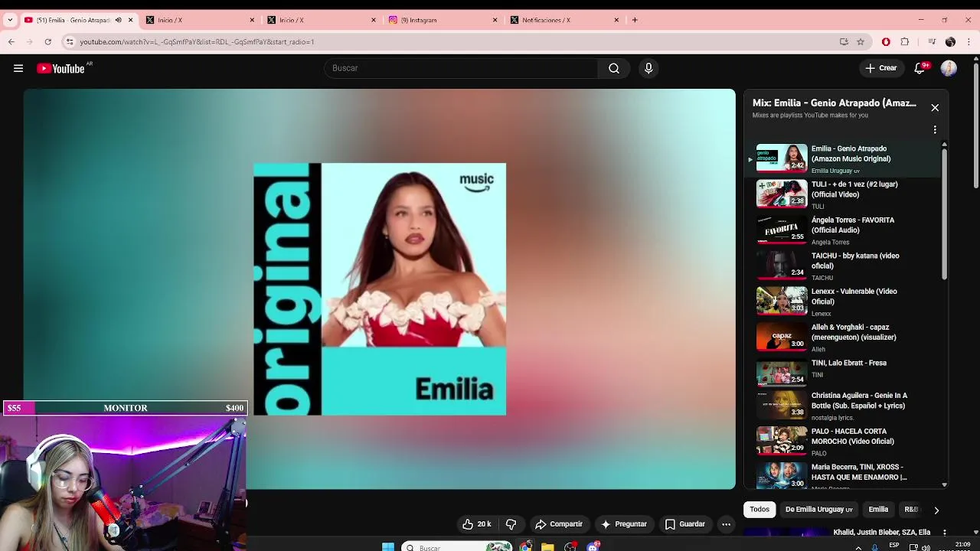Image resolution: width=980 pixels, height=551 pixels.
Task: Open Discord from the taskbar
Action: tap(593, 546)
